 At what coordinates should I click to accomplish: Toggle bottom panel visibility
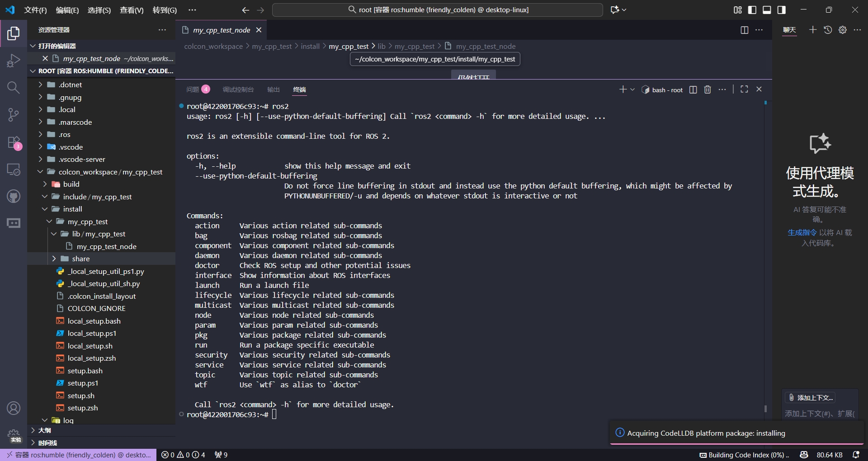point(767,10)
